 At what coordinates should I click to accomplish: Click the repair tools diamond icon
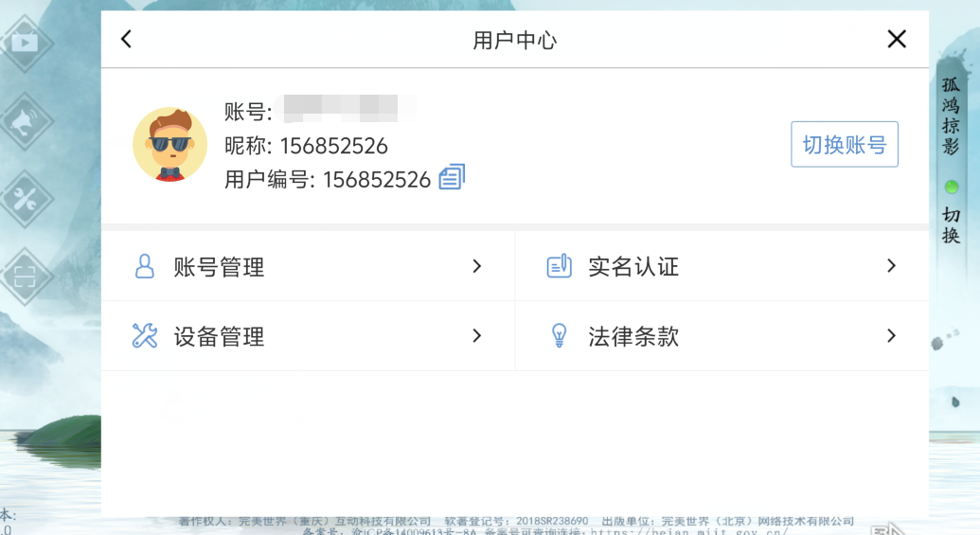[25, 199]
